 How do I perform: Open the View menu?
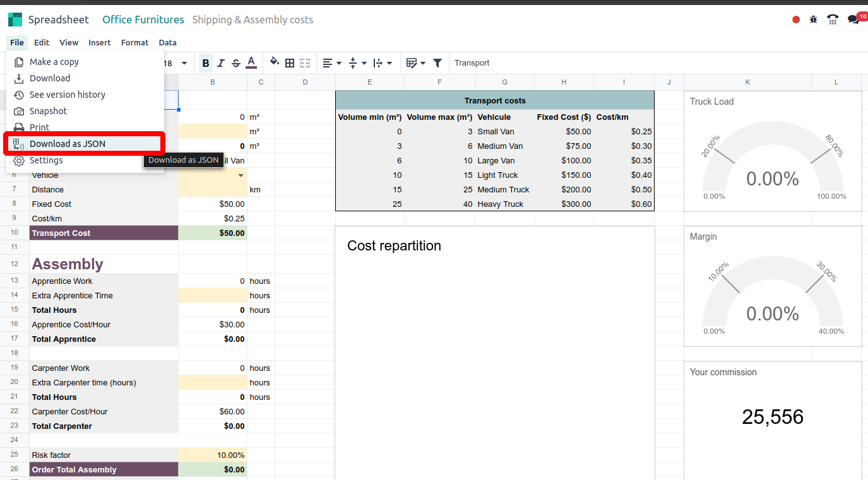[69, 43]
